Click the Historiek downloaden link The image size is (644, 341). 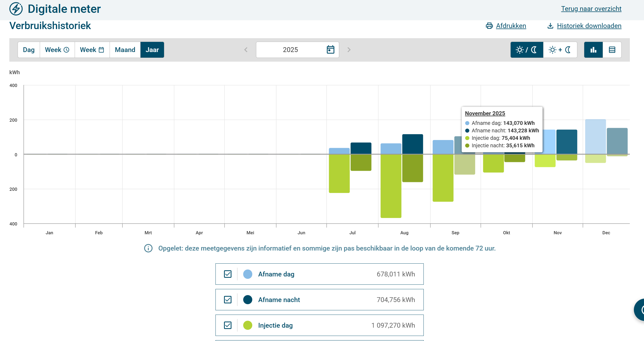pyautogui.click(x=589, y=26)
